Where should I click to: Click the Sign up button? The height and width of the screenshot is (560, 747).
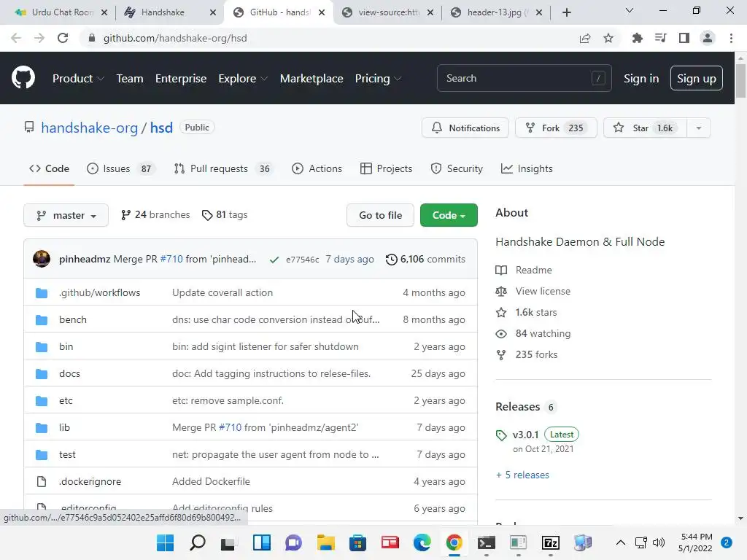click(x=696, y=78)
